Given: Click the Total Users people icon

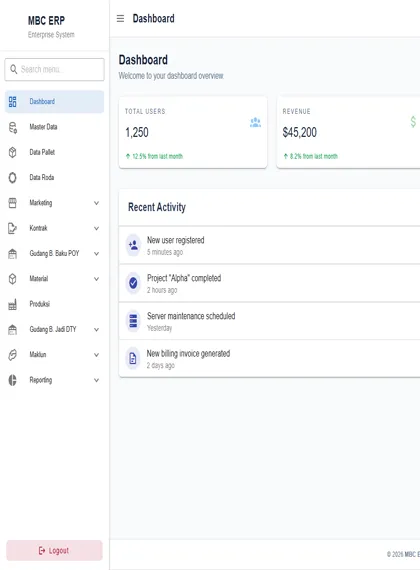Looking at the screenshot, I should point(256,123).
